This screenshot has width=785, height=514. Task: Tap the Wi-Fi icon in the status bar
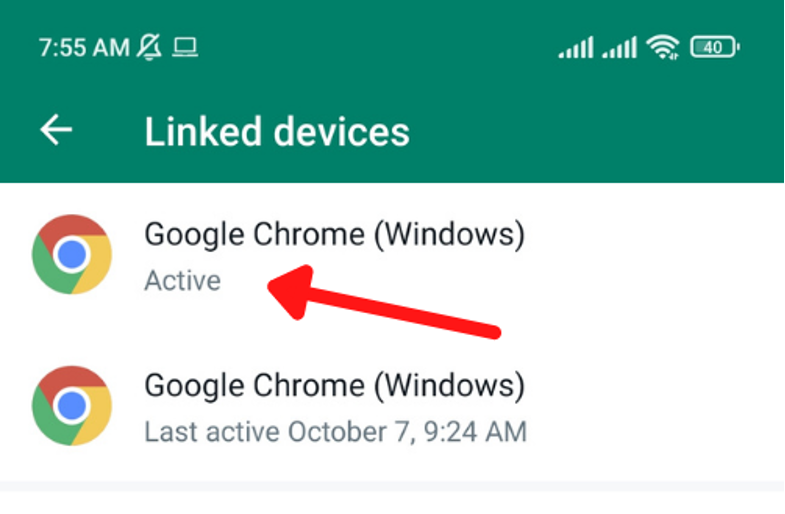(662, 46)
